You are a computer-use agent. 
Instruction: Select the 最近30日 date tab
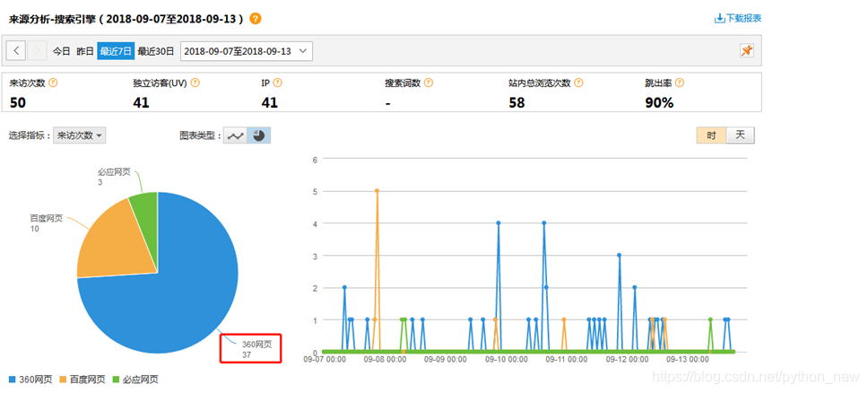156,51
